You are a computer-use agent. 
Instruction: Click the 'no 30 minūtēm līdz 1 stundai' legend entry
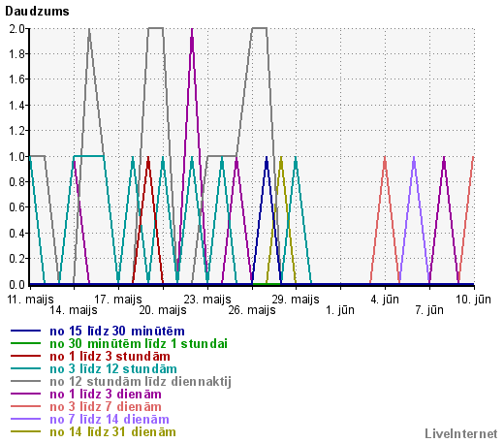139,344
